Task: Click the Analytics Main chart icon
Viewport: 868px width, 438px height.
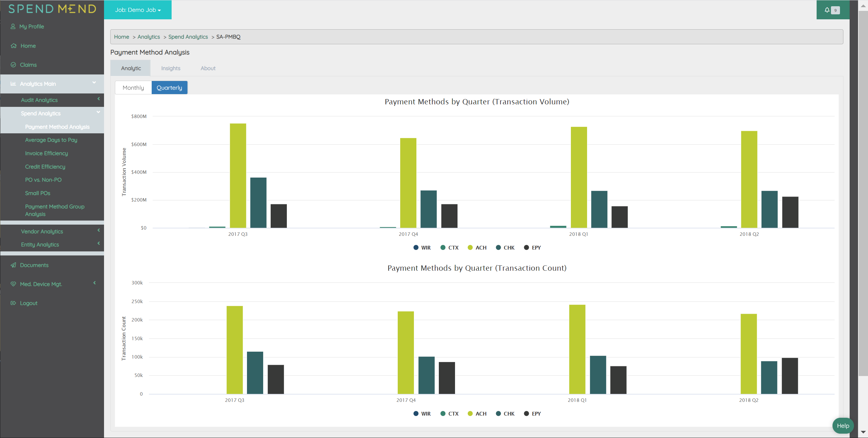Action: click(x=13, y=83)
